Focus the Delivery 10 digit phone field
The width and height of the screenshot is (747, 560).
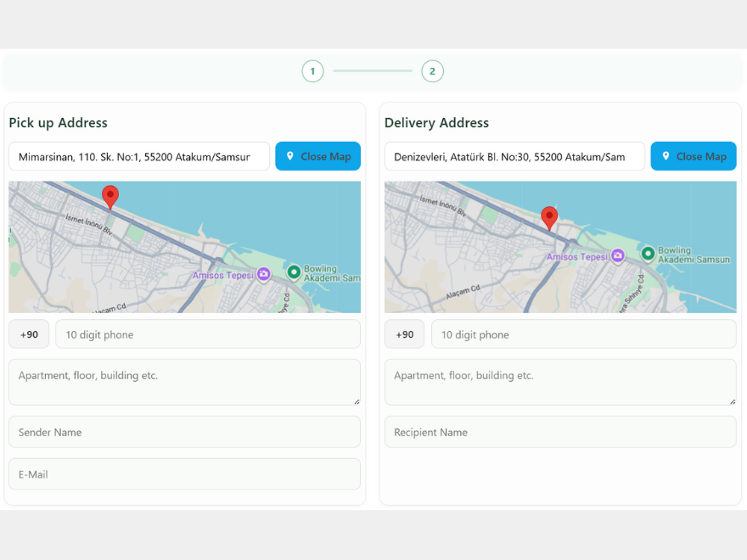tap(584, 334)
